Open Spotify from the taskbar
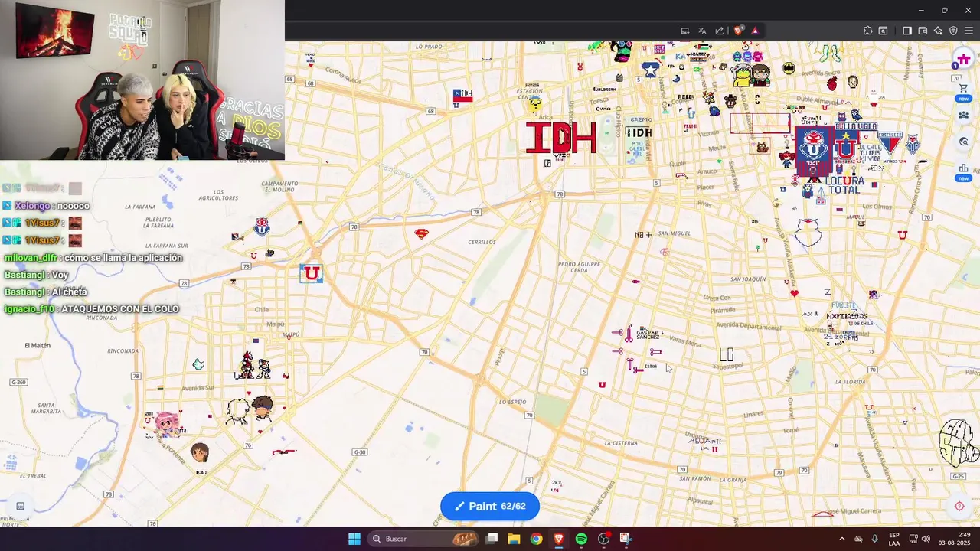980x551 pixels. [581, 539]
